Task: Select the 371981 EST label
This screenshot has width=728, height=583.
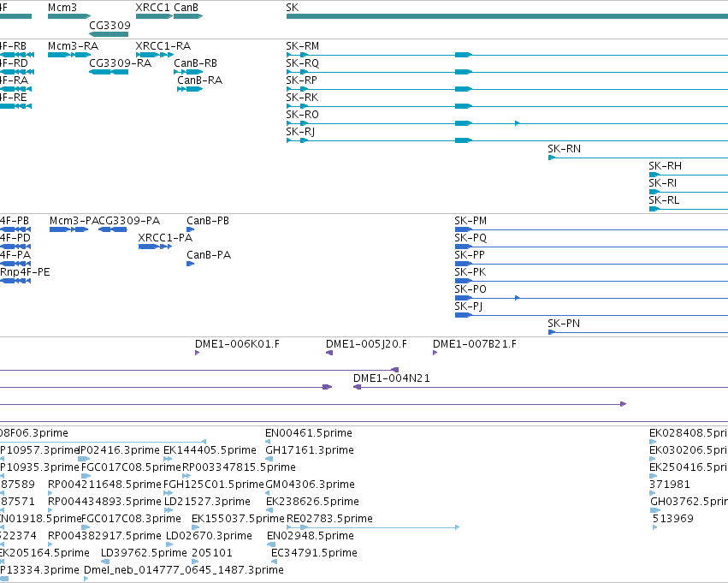Action: pyautogui.click(x=670, y=485)
